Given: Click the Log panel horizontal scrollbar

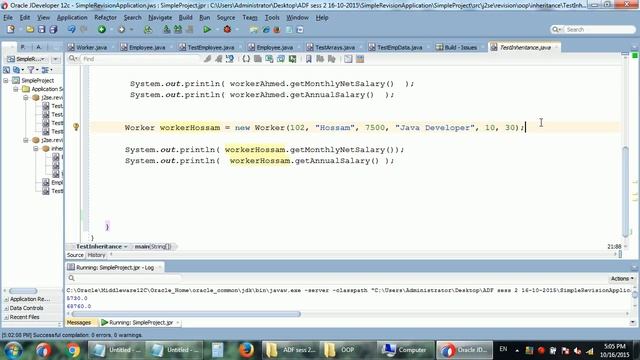Looking at the screenshot, I should coord(186,314).
